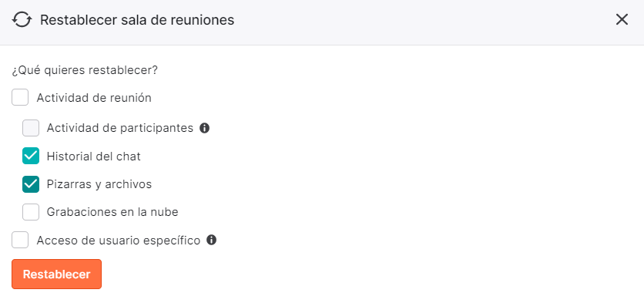Click the orange Restablecer button
644x303 pixels.
point(57,274)
